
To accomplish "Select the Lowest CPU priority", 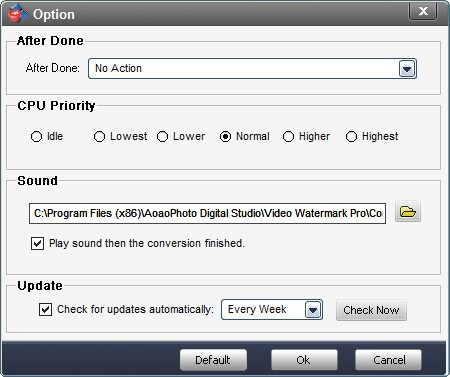I will click(99, 136).
